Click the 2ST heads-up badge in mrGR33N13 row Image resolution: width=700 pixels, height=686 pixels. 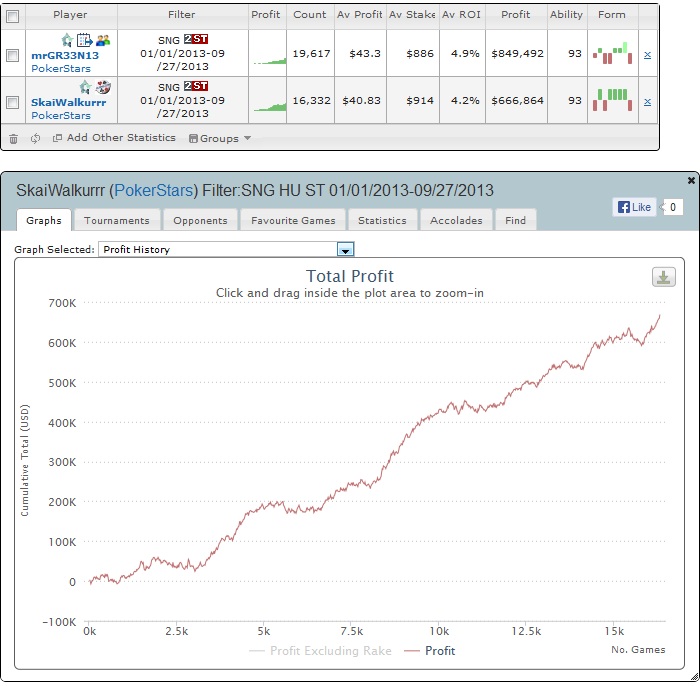(x=196, y=39)
